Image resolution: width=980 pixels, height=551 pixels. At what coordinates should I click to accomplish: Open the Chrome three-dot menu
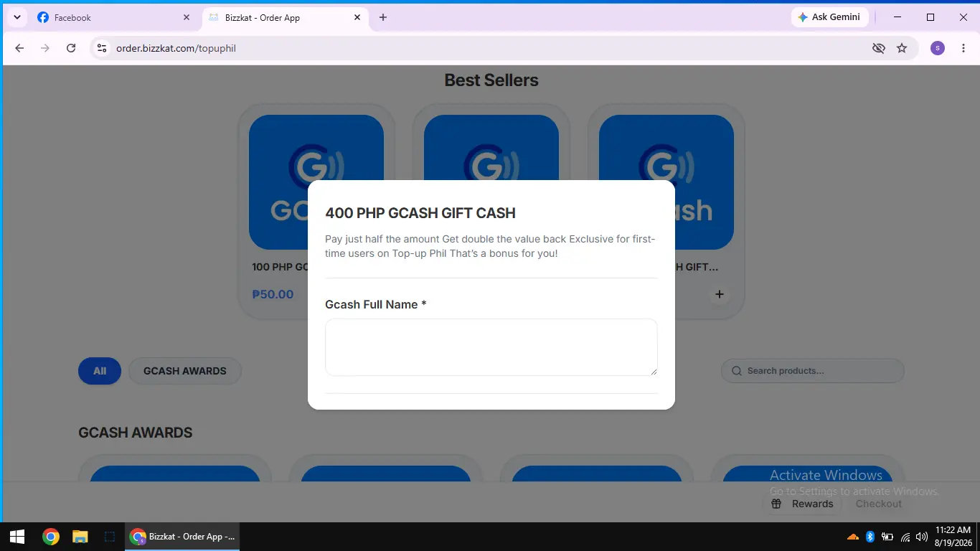pos(963,48)
